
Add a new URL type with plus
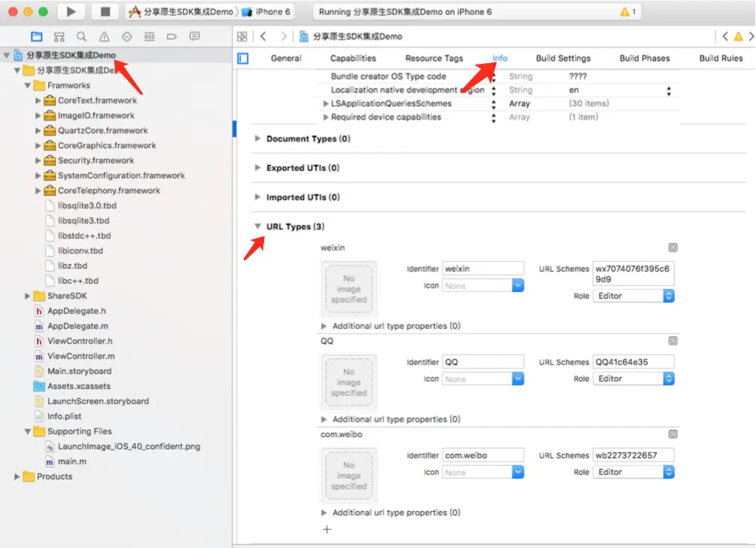327,529
